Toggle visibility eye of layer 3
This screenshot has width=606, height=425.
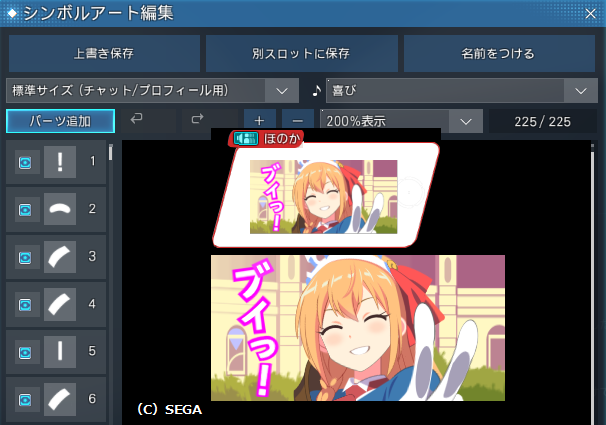[x=26, y=257]
